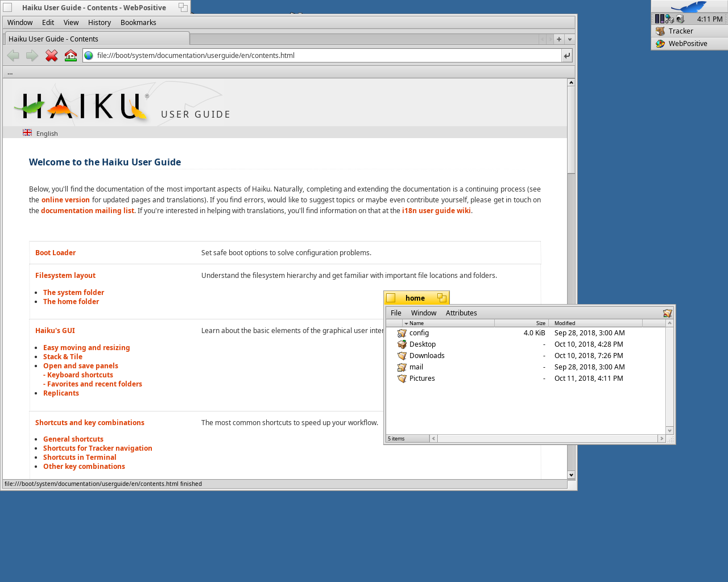Select the mail folder icon

(402, 367)
